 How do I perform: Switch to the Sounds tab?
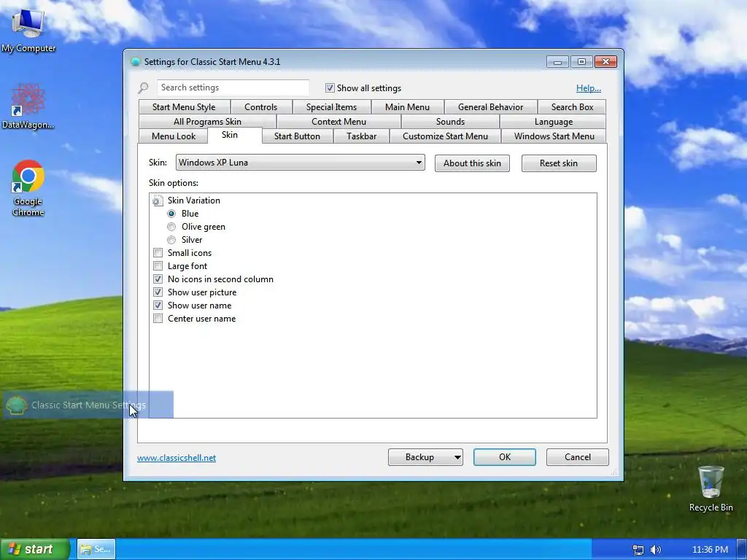(450, 122)
